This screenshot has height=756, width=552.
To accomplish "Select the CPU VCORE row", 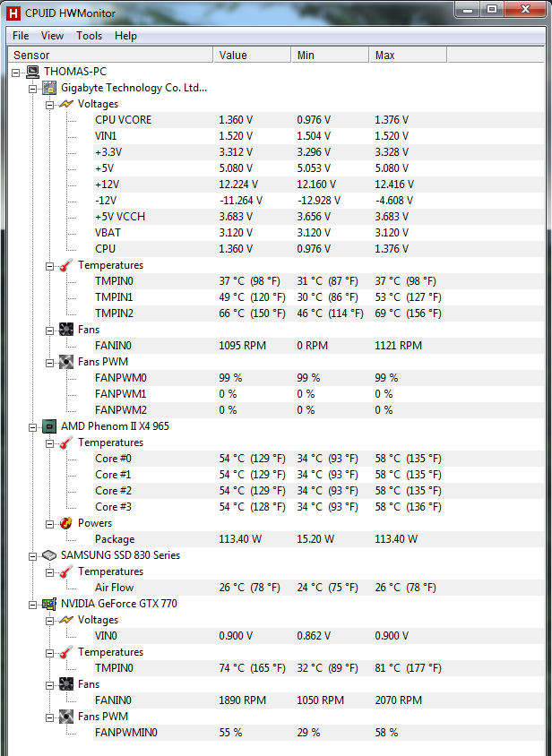I will pyautogui.click(x=318, y=120).
